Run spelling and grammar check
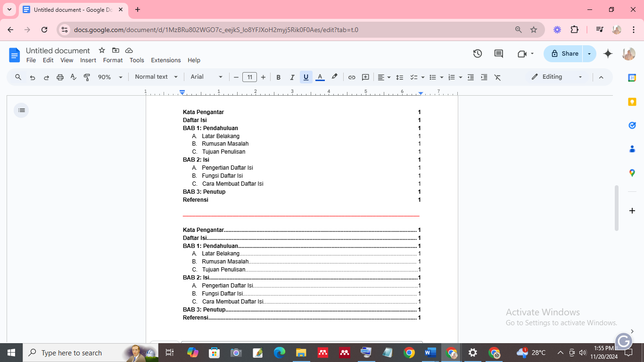 coord(73,77)
